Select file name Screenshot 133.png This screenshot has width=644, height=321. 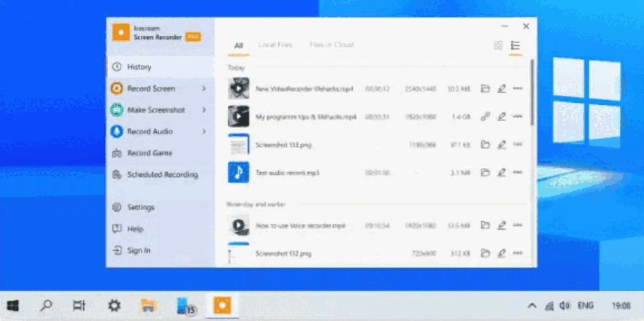(283, 145)
